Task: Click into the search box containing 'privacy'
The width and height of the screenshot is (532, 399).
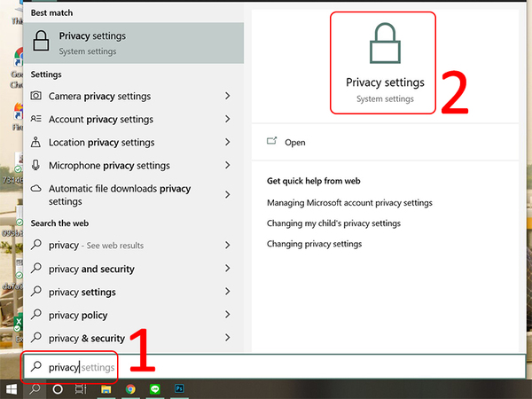Action: 274,367
